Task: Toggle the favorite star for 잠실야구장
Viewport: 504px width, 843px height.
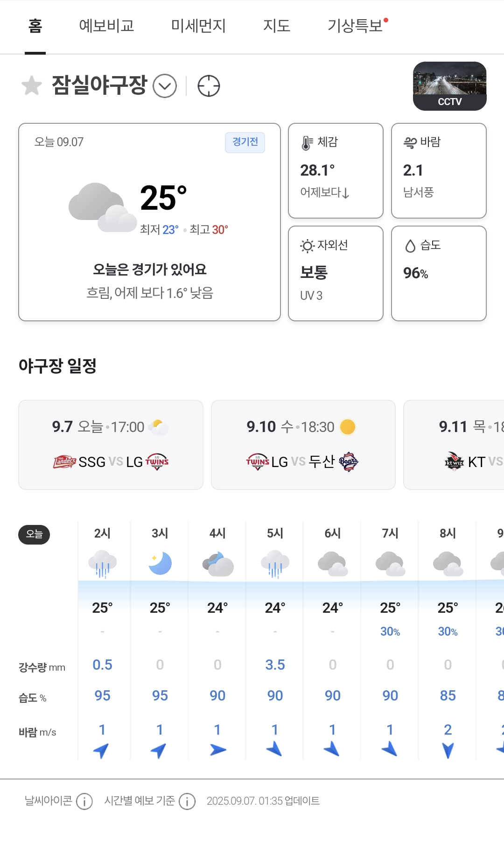Action: point(32,85)
